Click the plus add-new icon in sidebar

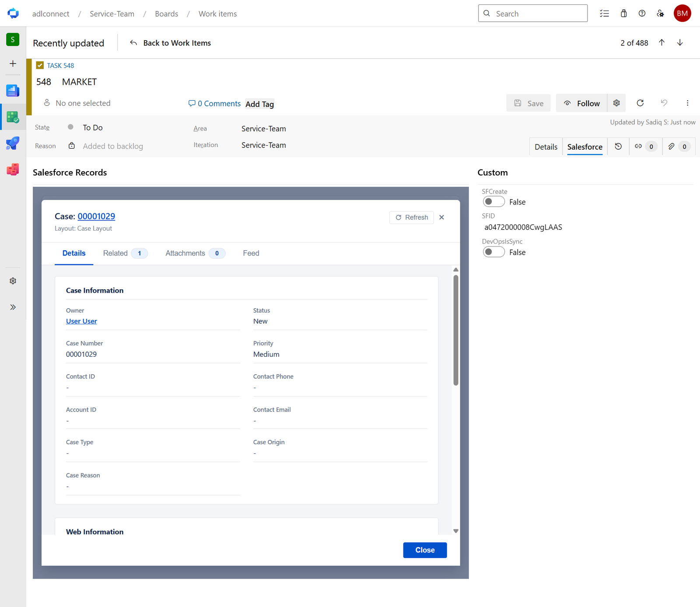[13, 63]
